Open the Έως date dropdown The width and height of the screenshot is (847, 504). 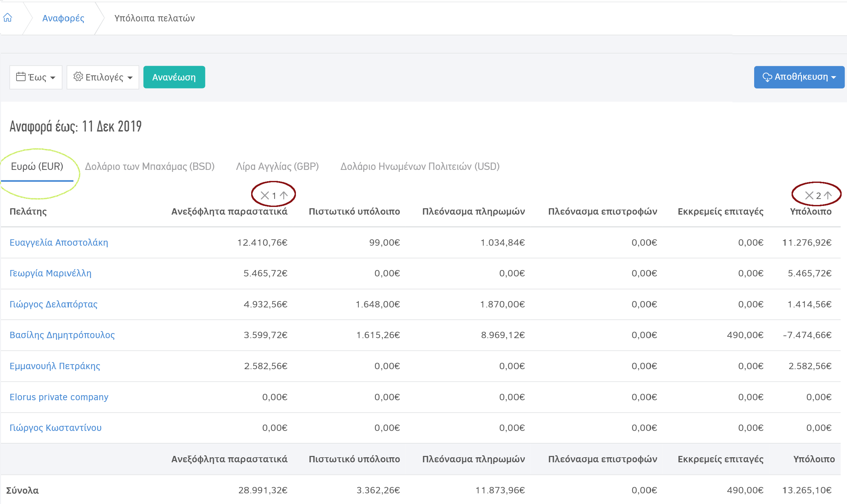pos(36,77)
